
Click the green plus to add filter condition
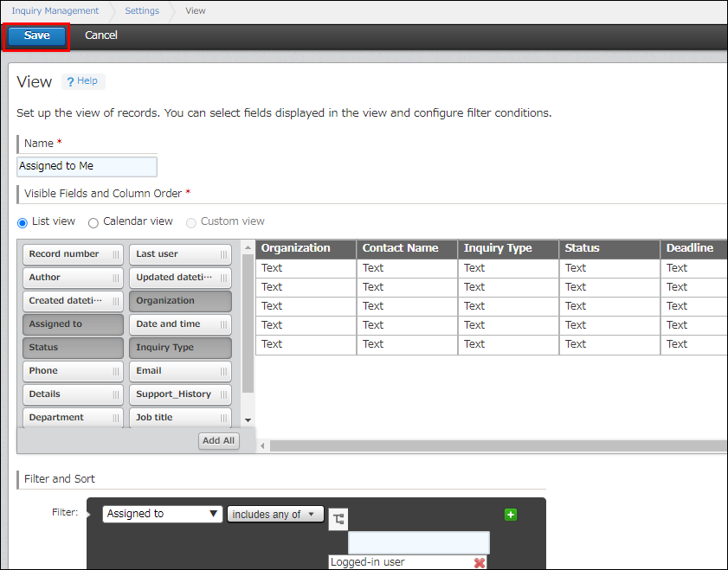point(511,514)
